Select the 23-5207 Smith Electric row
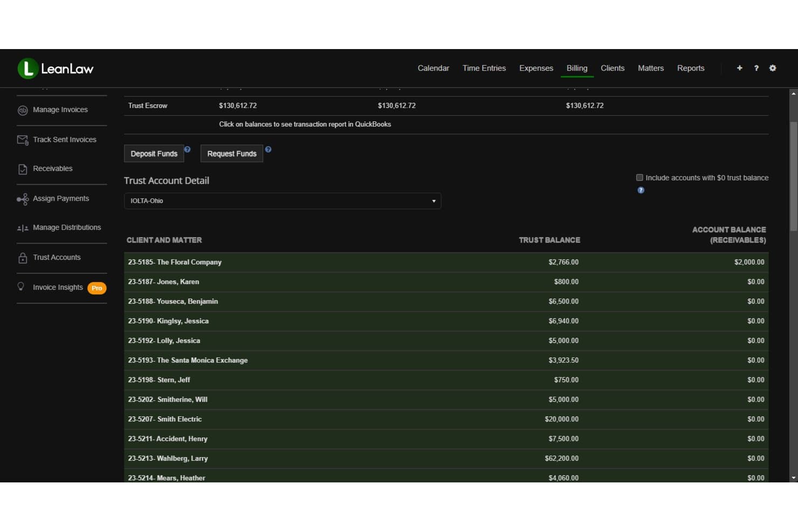Viewport: 798px width, 532px height. pyautogui.click(x=446, y=419)
